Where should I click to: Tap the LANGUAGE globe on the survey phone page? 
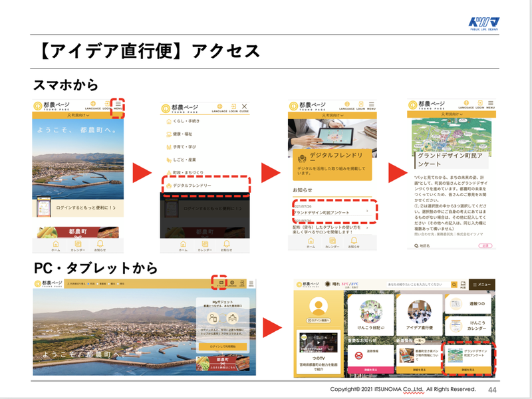pos(466,104)
